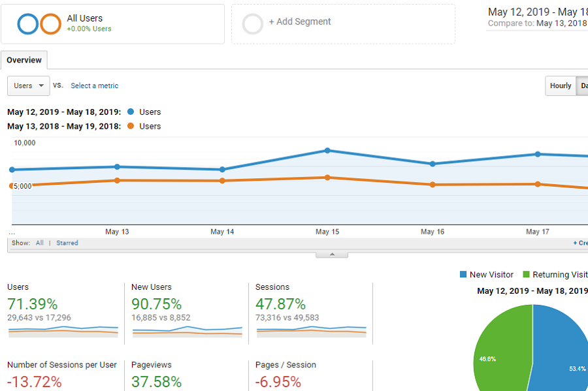This screenshot has width=588, height=391.
Task: Click the New Visitor blue legend square
Action: pos(463,275)
